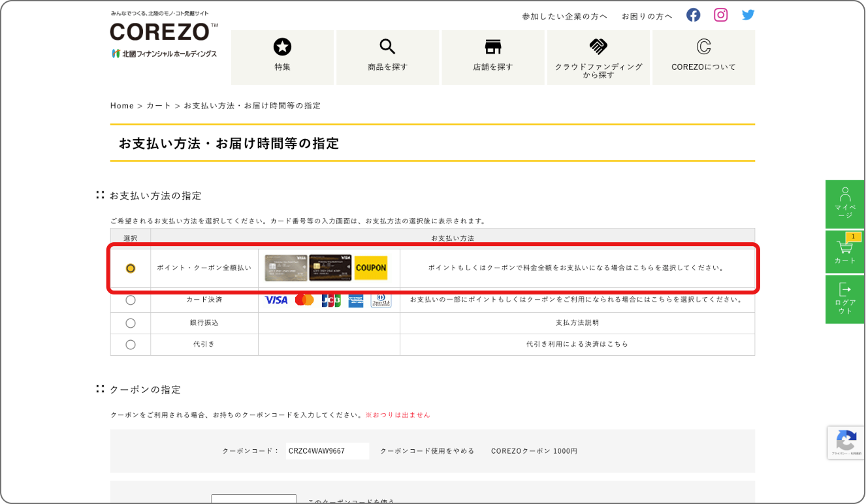The height and width of the screenshot is (504, 866).
Task: Click the クーポンコード field with CRZC4WAW9667
Action: (327, 451)
